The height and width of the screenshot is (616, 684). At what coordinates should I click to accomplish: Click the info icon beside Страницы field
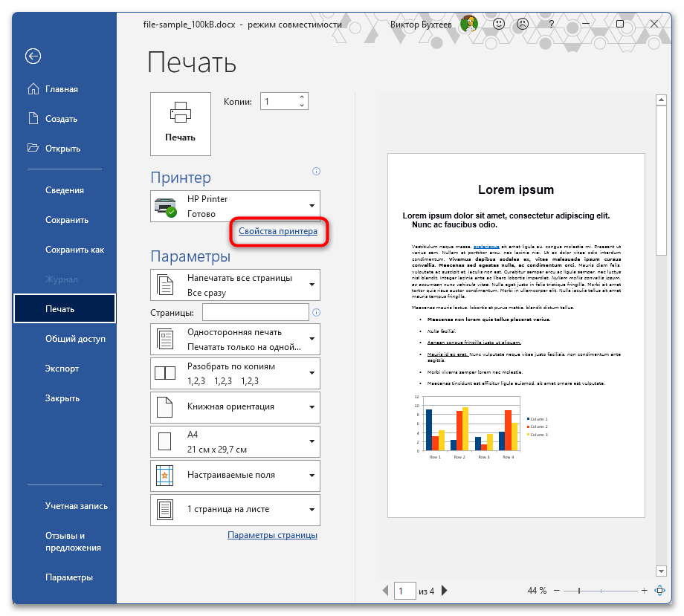(316, 313)
